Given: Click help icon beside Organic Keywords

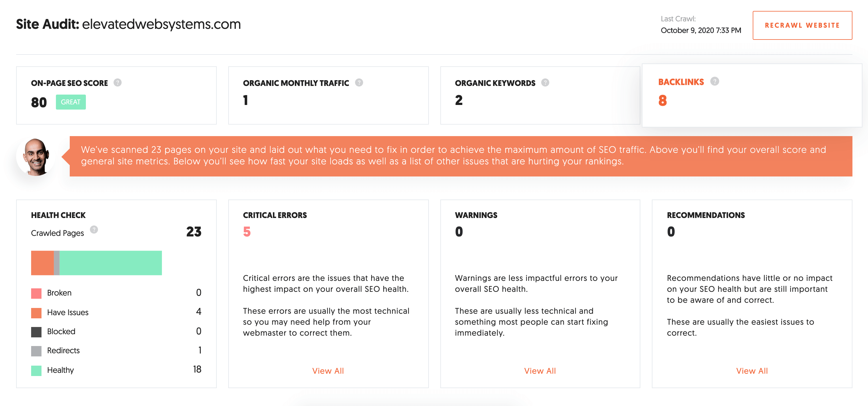Looking at the screenshot, I should coord(545,83).
